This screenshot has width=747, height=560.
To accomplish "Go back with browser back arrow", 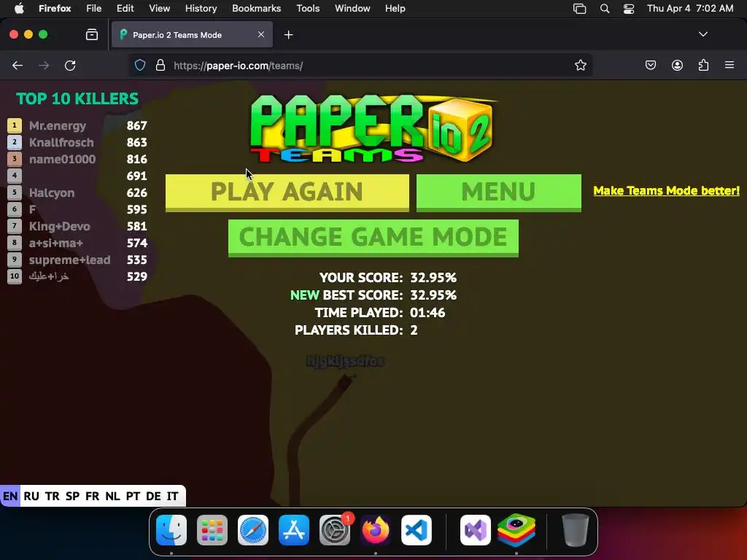I will point(18,65).
